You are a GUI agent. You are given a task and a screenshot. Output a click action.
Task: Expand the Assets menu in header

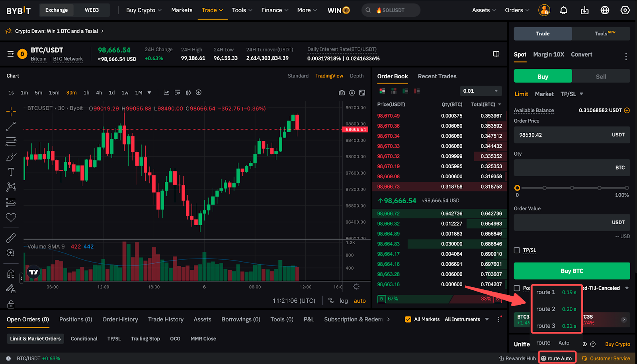[484, 10]
